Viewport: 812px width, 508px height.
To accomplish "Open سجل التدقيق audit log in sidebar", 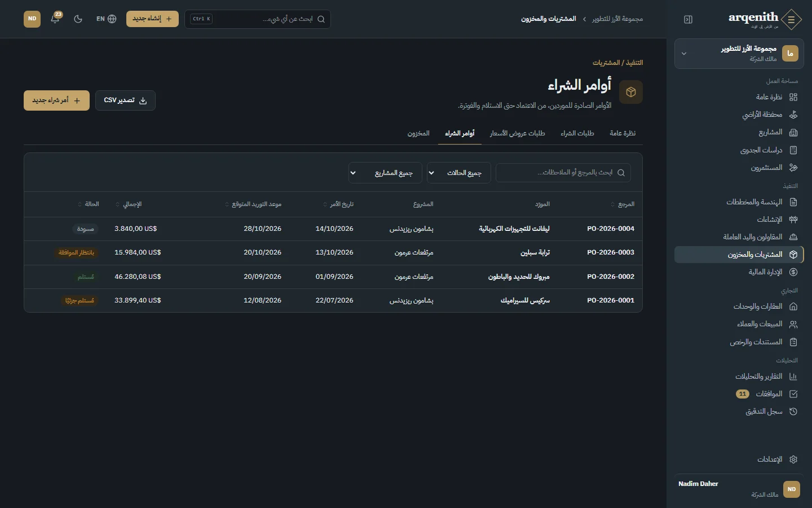I will click(739, 411).
